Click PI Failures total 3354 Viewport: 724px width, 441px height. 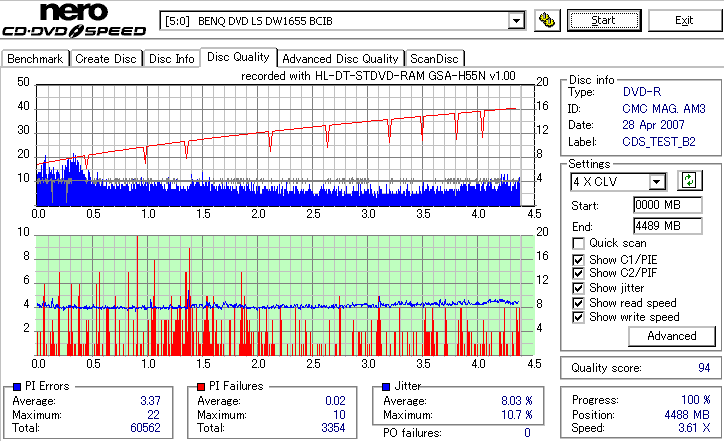tap(333, 428)
